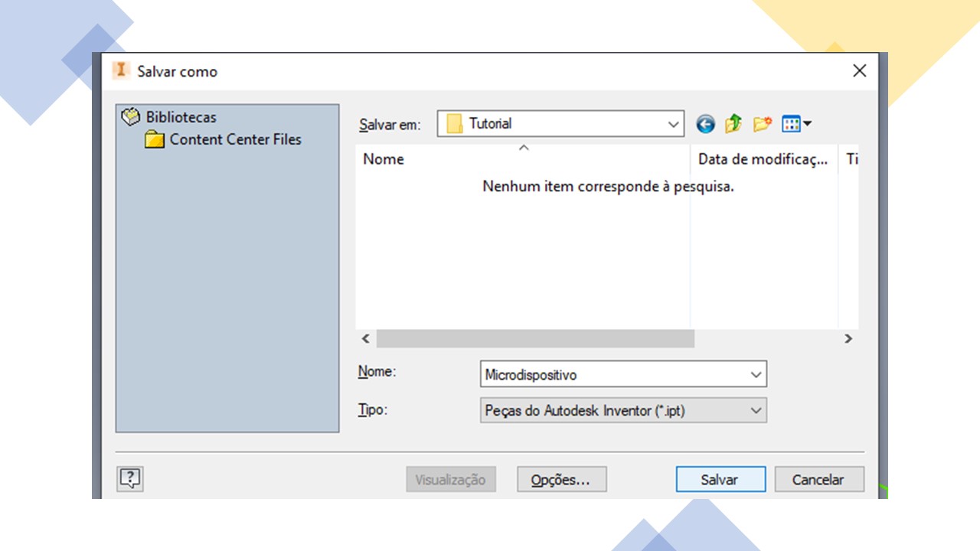Sort by Data de modificação column header
980x551 pixels.
tap(764, 159)
